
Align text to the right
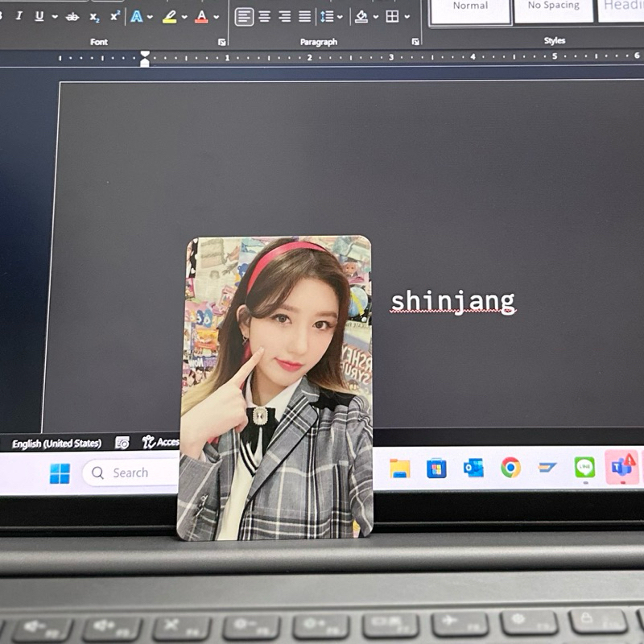[x=284, y=16]
